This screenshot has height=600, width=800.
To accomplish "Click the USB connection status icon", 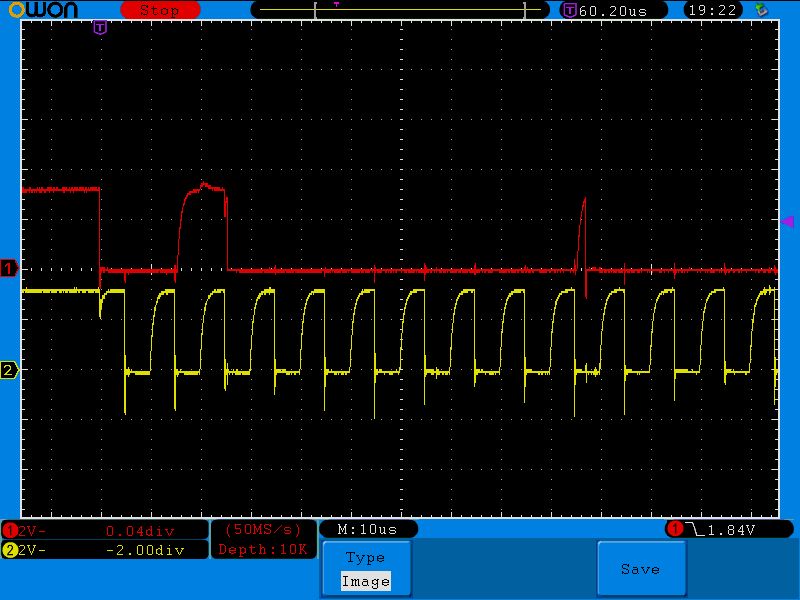I will (763, 10).
